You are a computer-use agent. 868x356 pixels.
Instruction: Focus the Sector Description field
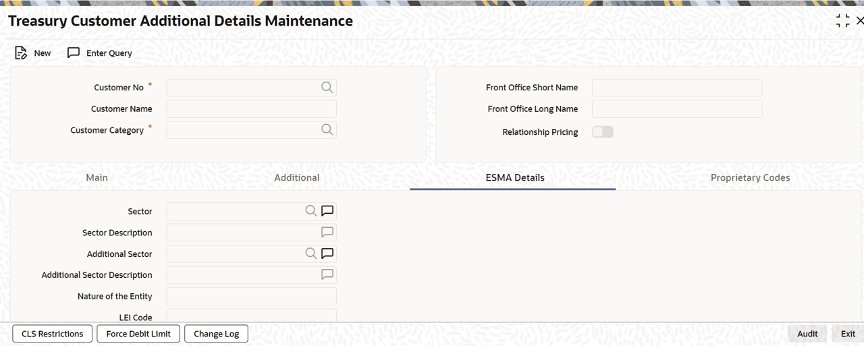(252, 233)
